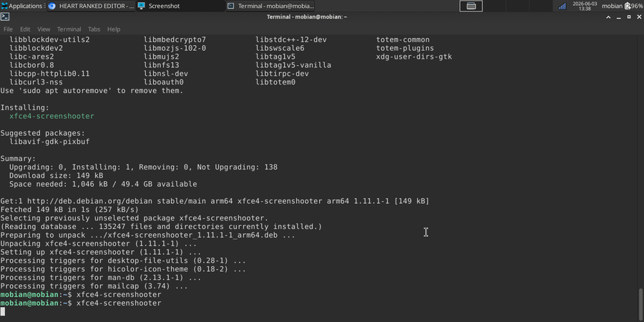Click the 'Upgrading: 0, Installing: 1' summary line
The height and width of the screenshot is (322, 644).
point(143,167)
